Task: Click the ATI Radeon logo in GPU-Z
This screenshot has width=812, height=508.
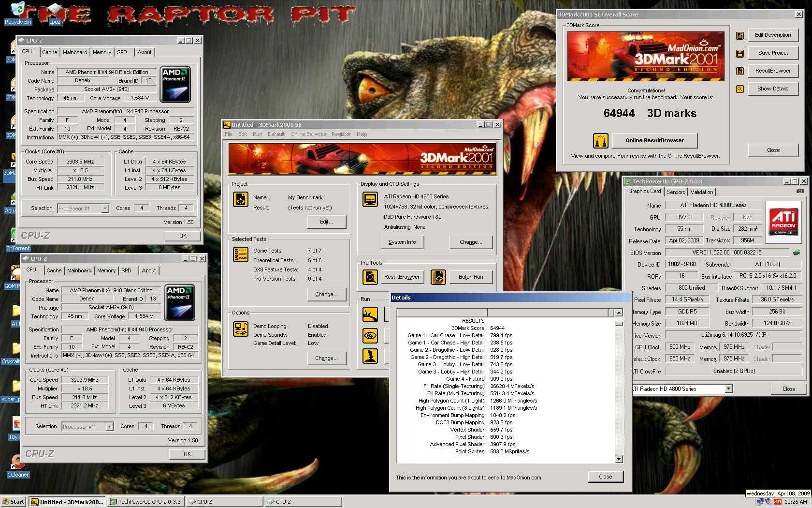Action: 783,222
